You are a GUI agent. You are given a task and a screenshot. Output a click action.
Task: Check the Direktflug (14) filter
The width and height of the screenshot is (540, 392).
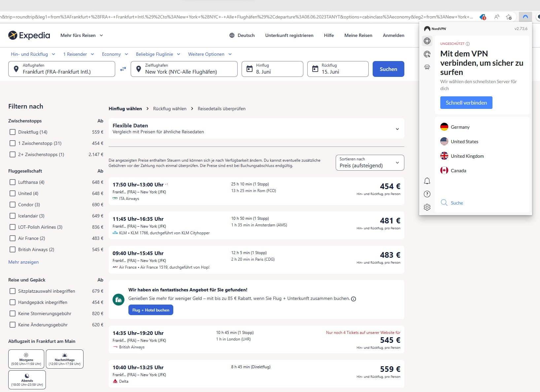[13, 132]
